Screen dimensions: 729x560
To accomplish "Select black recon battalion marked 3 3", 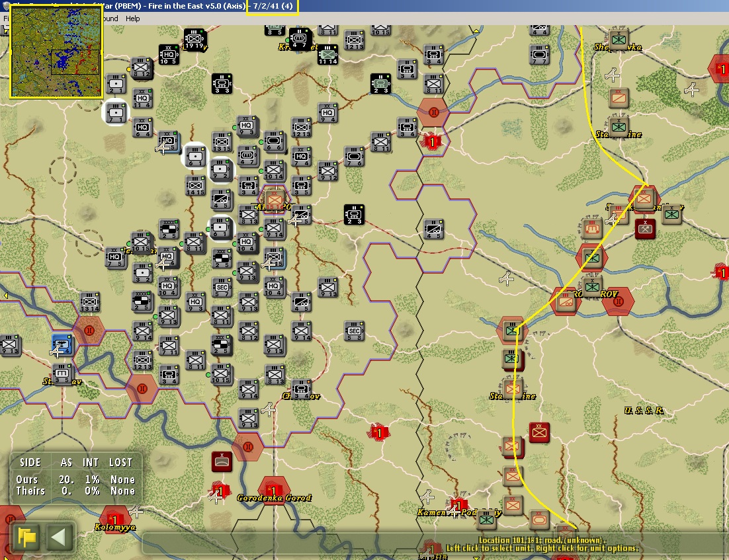I will click(x=222, y=83).
